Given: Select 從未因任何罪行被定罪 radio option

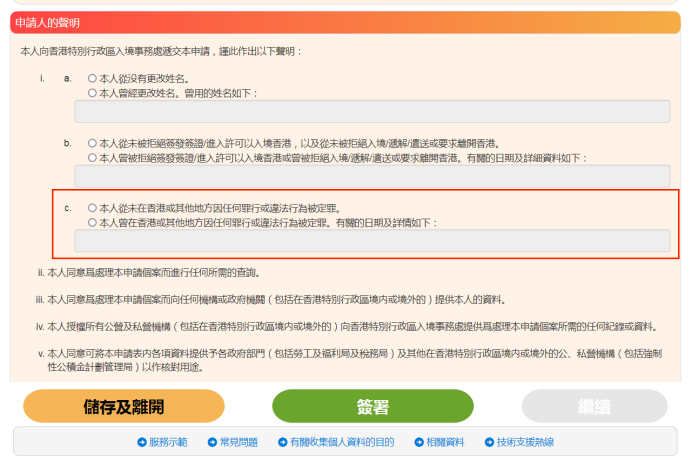Looking at the screenshot, I should [92, 208].
